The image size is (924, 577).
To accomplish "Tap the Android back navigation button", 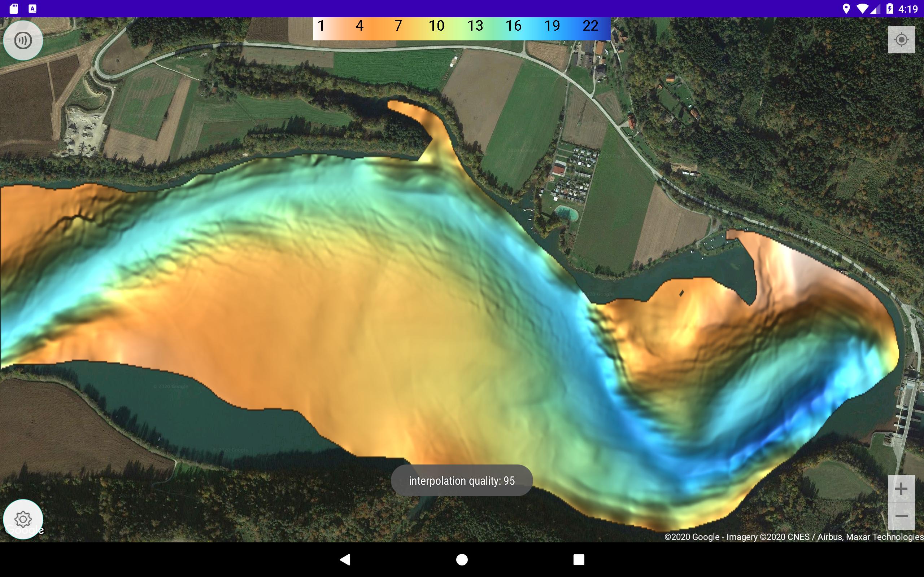I will 345,559.
